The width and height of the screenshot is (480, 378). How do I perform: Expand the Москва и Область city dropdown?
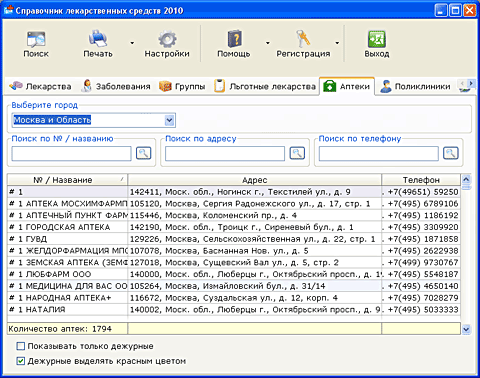(x=170, y=120)
